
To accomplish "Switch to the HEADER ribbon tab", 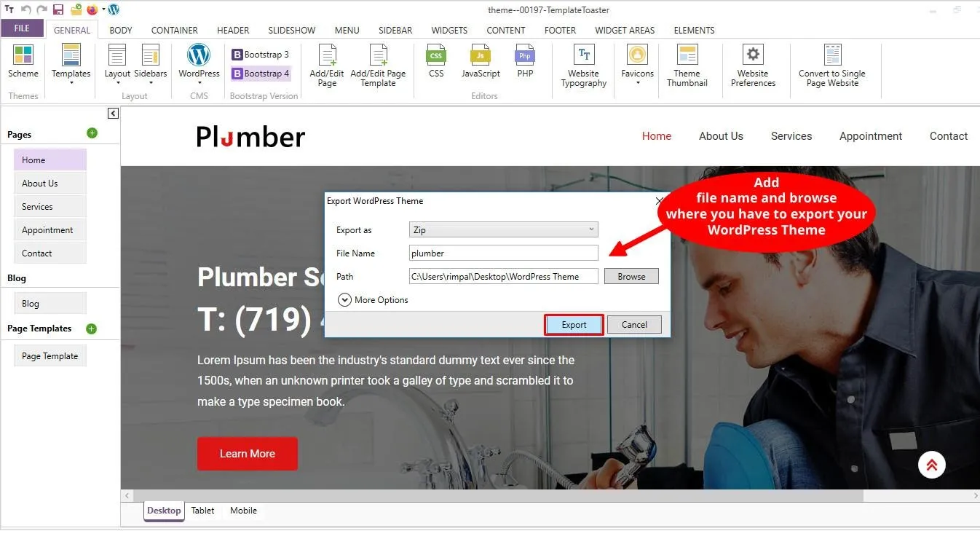I will point(233,31).
